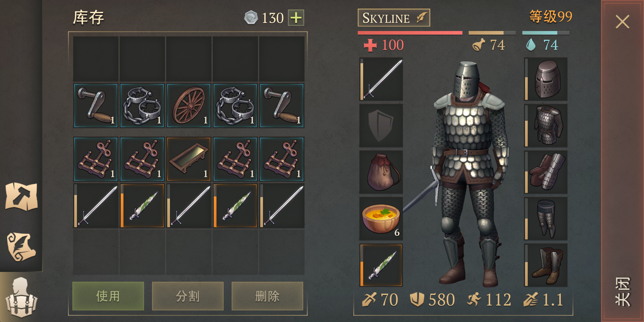Tap the red health bar

pos(410,33)
